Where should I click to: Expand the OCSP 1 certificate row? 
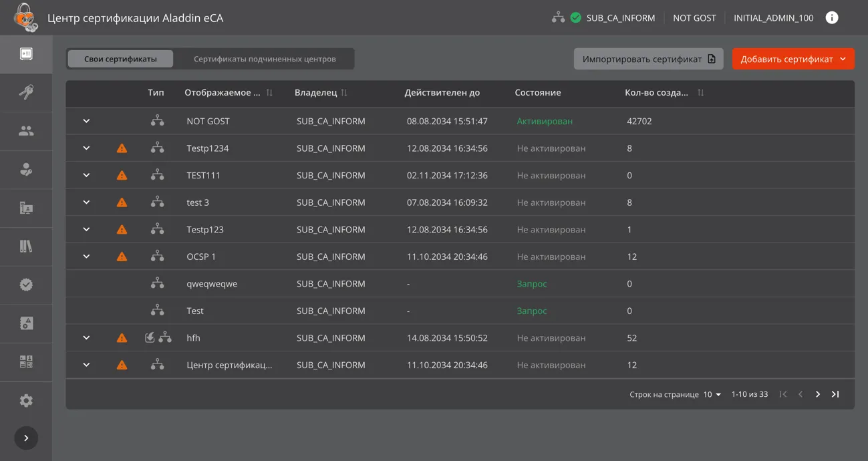(86, 257)
